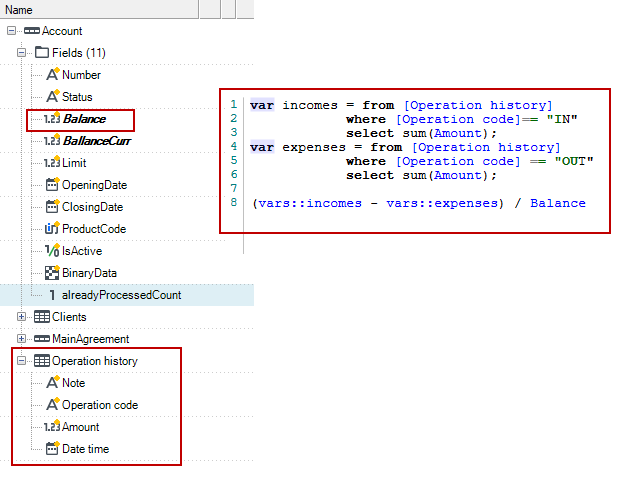The height and width of the screenshot is (488, 629).
Task: Click the ClosingDate calendar icon
Action: point(52,207)
